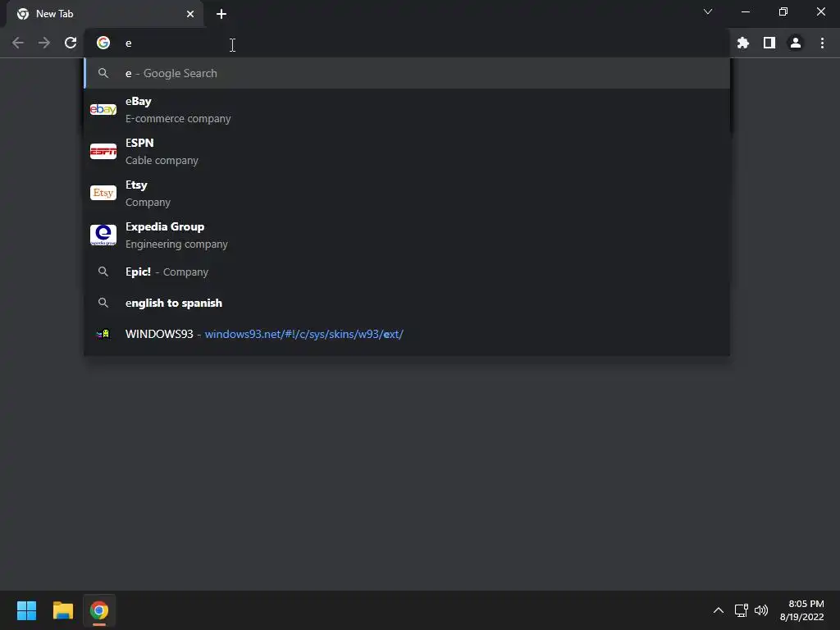Screen dimensions: 840x630
Task: Click the back navigation arrow
Action: (18, 43)
